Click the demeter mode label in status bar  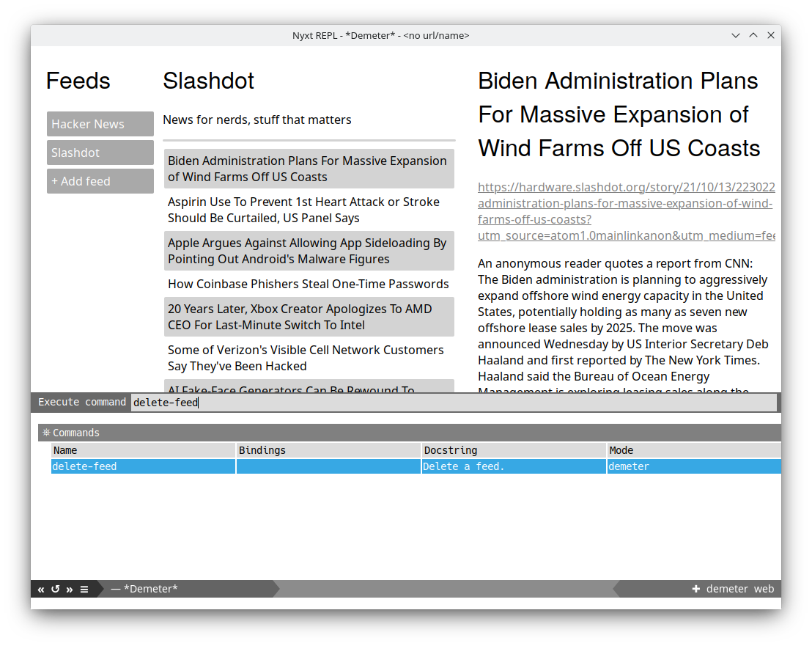(x=726, y=589)
